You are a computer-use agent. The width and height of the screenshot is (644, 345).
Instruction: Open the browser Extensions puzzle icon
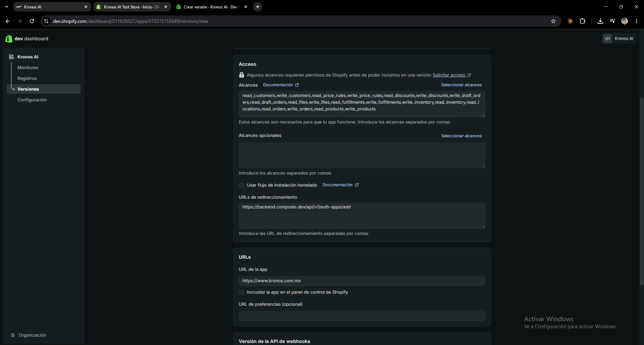(x=583, y=21)
